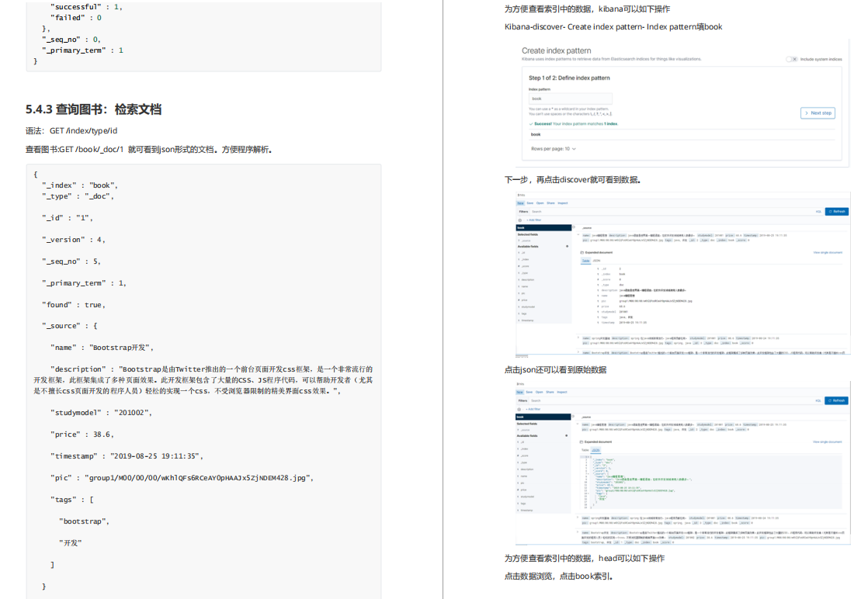Select the matching index row named book

(681, 134)
